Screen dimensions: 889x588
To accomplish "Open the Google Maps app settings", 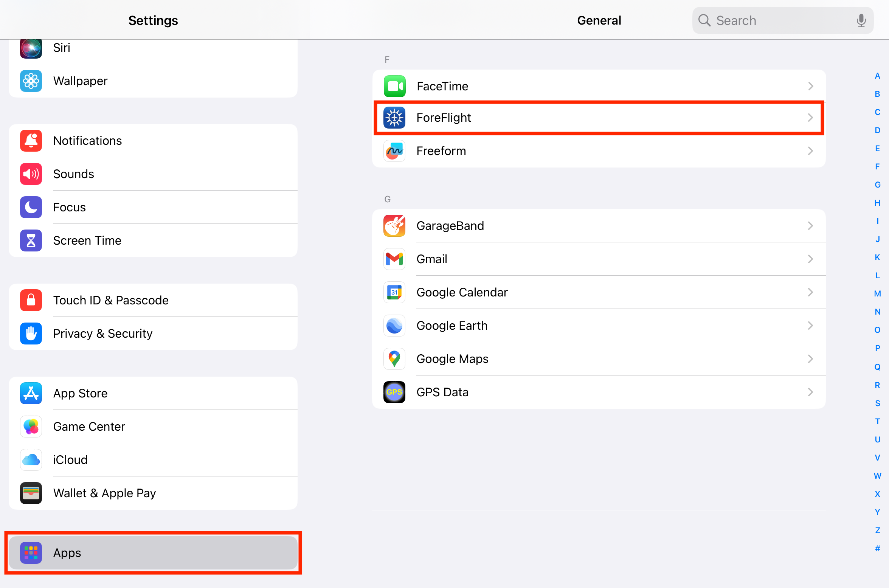I will 599,359.
